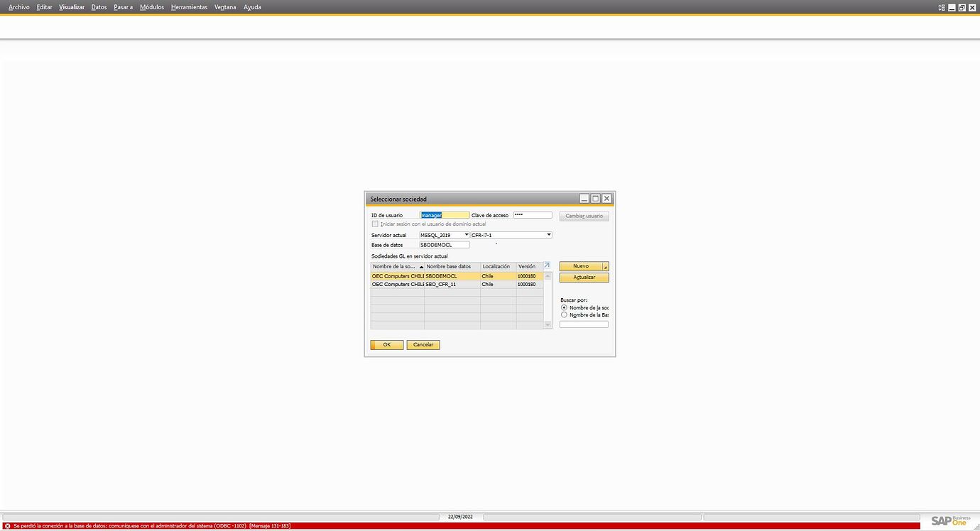Viewport: 980px width, 531px height.
Task: Open the Nuevo button dropdown arrow
Action: point(605,267)
